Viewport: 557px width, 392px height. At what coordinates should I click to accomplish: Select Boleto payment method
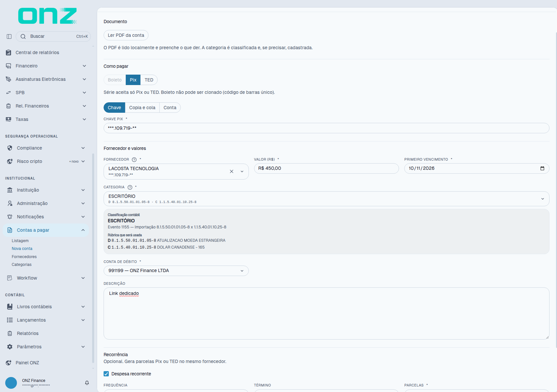115,80
